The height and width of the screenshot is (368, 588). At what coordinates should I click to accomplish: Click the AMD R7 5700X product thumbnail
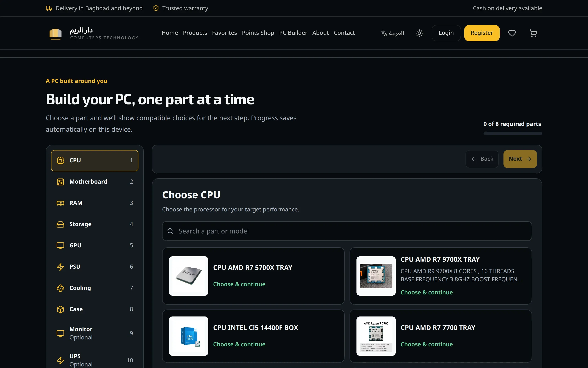coord(189,276)
